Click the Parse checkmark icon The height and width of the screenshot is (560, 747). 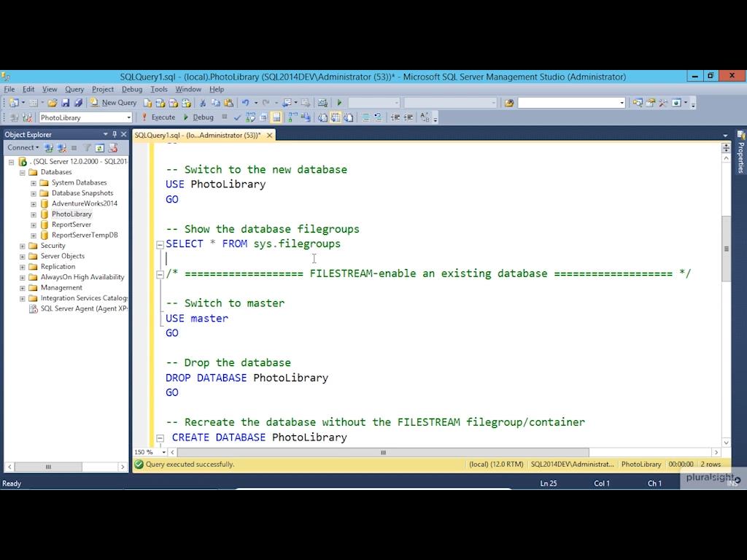coord(237,117)
